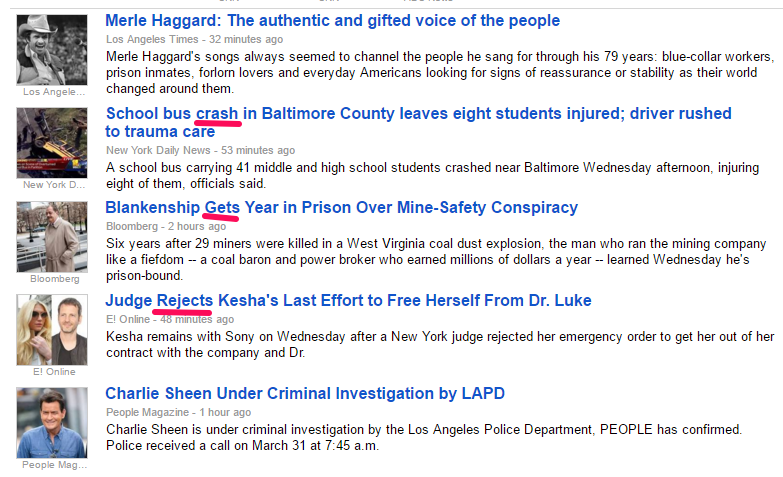This screenshot has width=783, height=477.
Task: Click the Los Angeles caption under thumbnail
Action: 52,92
